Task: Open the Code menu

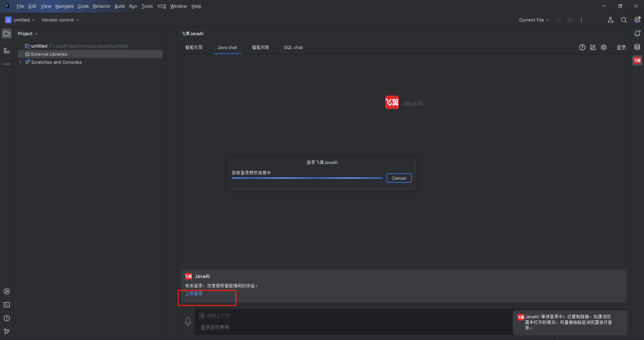Action: (83, 6)
